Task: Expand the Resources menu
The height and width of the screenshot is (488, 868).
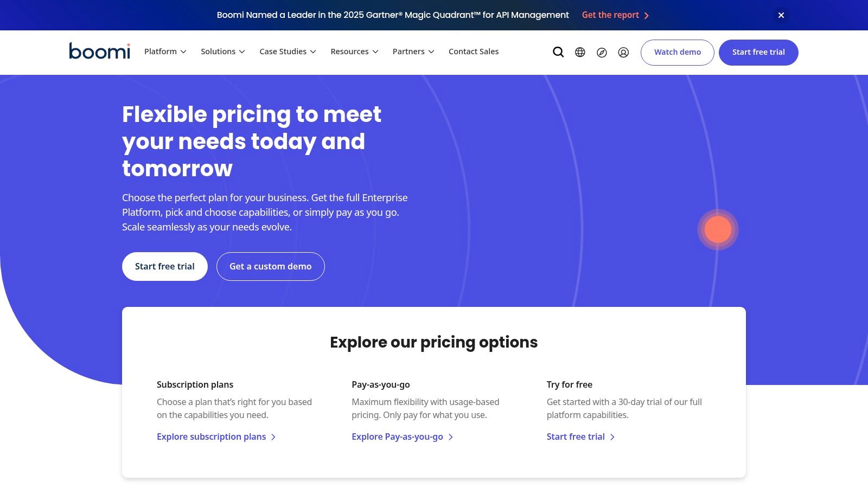Action: [354, 52]
